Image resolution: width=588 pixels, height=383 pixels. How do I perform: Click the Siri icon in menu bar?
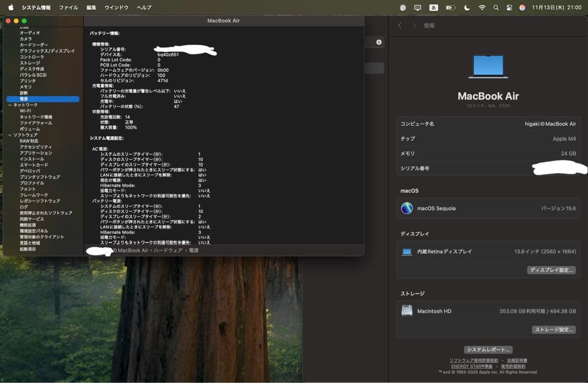pos(522,8)
